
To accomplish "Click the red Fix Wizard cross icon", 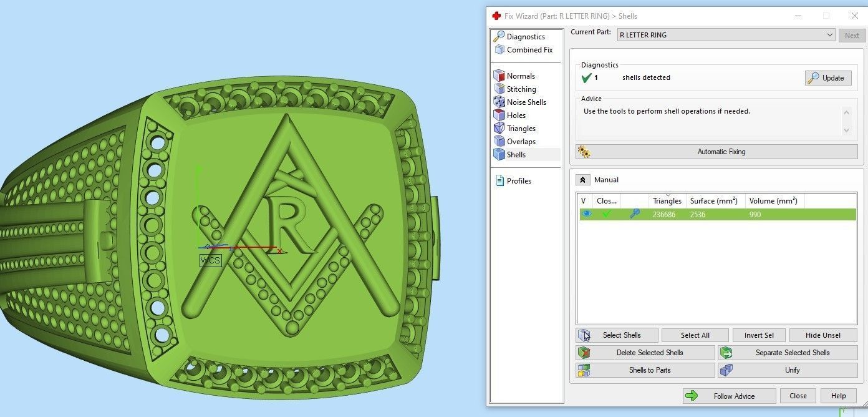I will pyautogui.click(x=496, y=16).
